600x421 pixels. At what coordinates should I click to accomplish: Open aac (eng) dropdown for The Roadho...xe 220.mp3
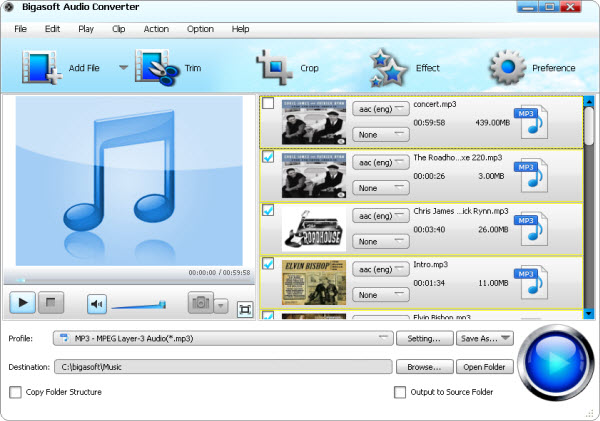coord(381,163)
